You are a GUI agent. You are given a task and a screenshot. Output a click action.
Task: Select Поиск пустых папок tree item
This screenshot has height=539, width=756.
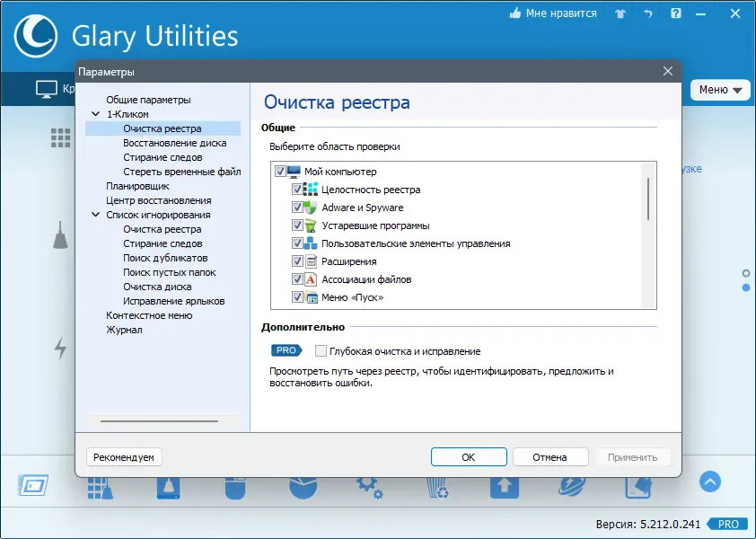coord(169,272)
